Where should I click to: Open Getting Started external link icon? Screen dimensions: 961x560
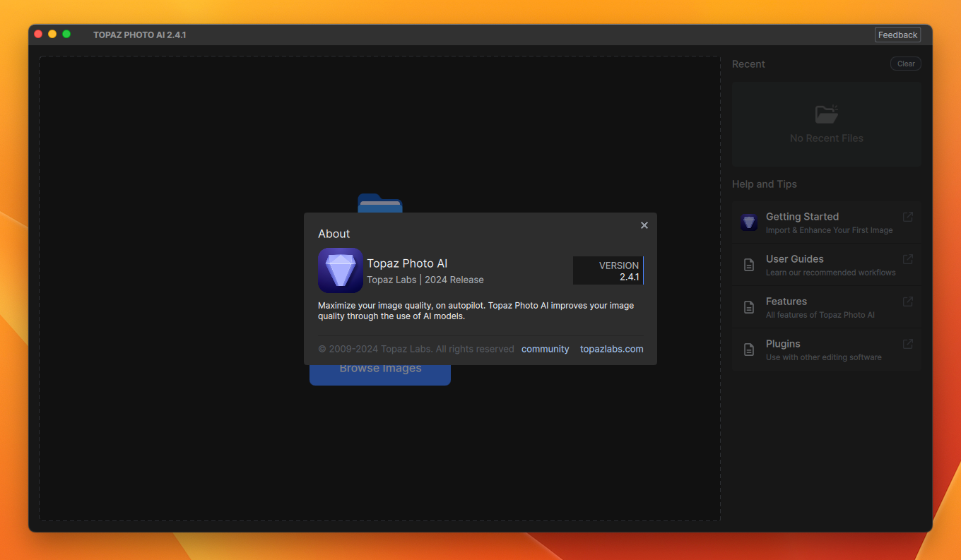coord(908,217)
